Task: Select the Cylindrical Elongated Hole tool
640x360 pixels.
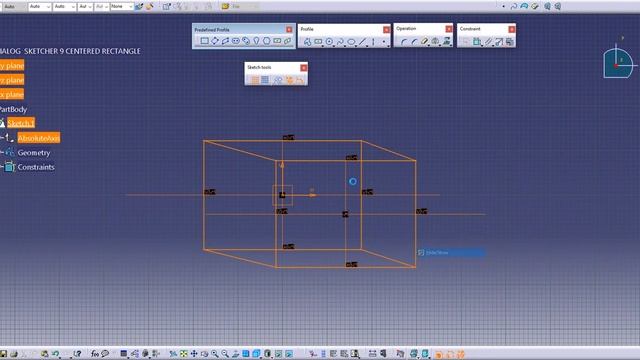Action: point(246,41)
